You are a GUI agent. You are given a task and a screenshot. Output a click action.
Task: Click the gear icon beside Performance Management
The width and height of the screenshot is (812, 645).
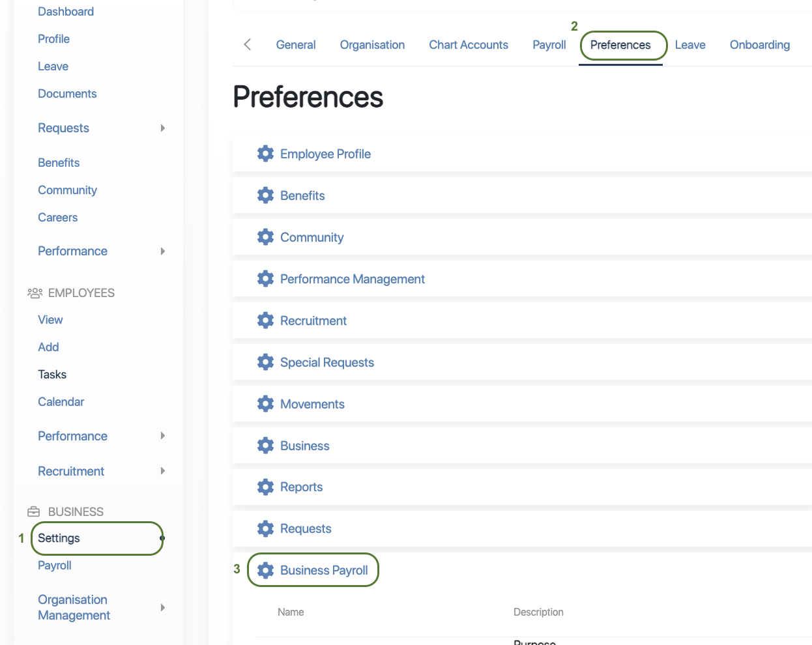click(x=265, y=279)
